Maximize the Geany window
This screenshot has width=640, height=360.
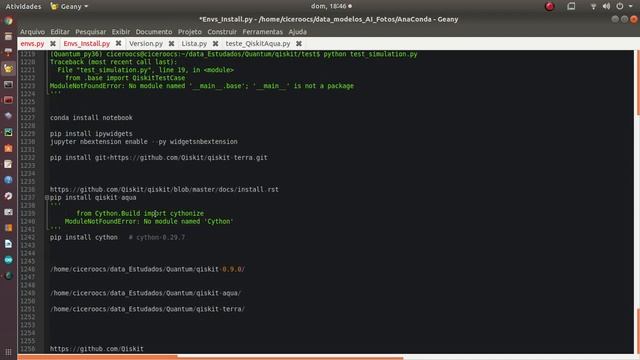[x=624, y=19]
